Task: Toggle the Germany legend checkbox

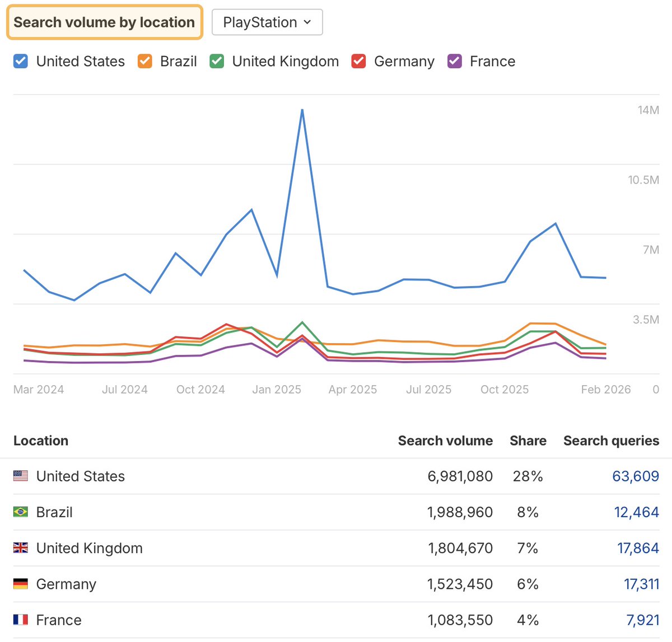Action: pyautogui.click(x=358, y=61)
